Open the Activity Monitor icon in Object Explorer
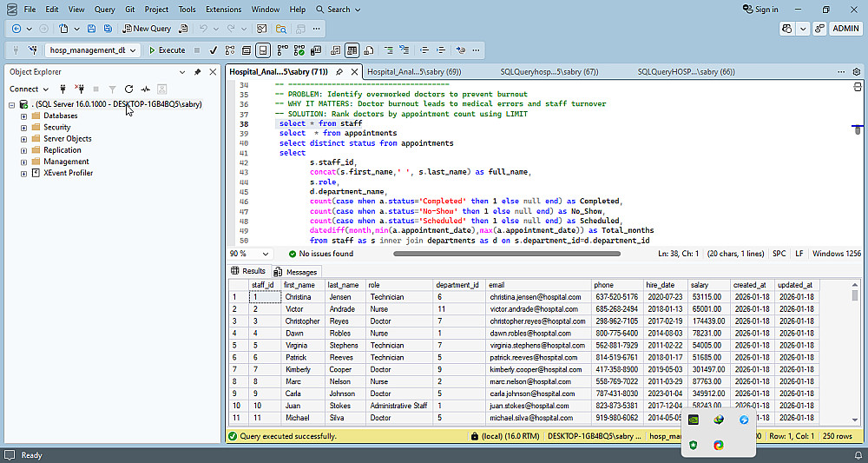The width and height of the screenshot is (868, 463). pyautogui.click(x=145, y=89)
